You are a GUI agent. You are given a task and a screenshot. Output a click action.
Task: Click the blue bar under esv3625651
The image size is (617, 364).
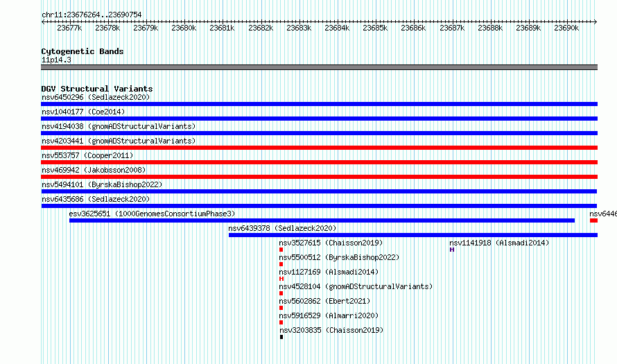click(322, 220)
